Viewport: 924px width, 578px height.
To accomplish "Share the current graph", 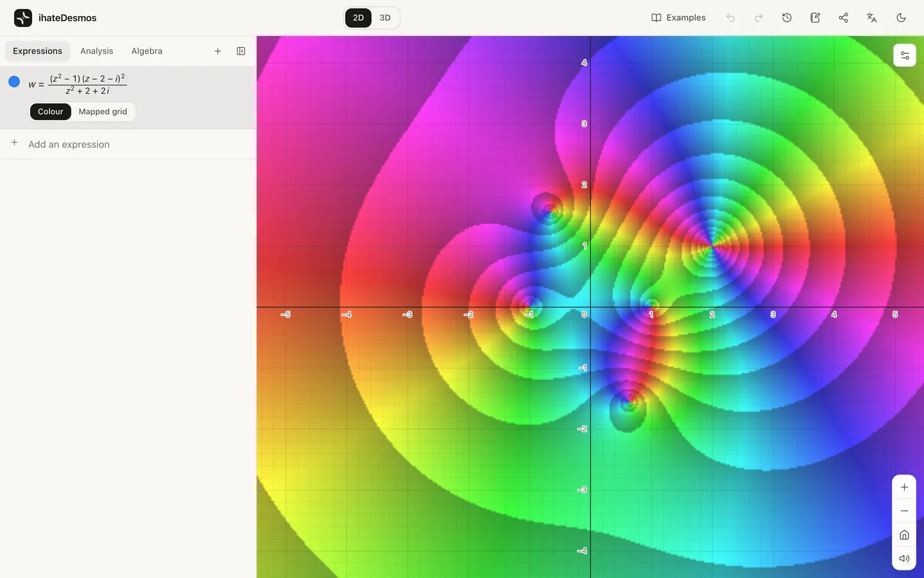I will click(x=843, y=18).
